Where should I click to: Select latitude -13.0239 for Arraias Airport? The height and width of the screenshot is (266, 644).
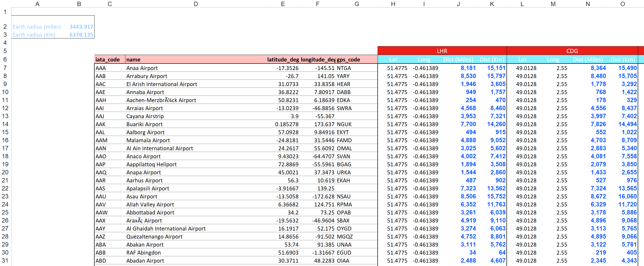pos(283,108)
